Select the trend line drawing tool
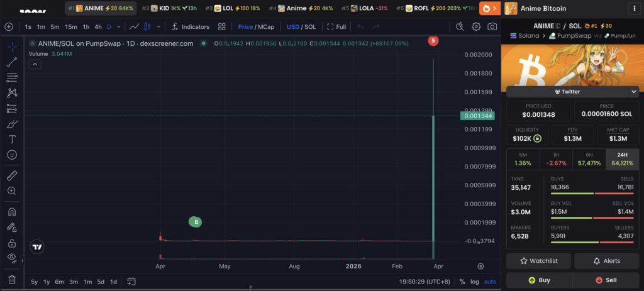This screenshot has width=644, height=291. tap(12, 62)
